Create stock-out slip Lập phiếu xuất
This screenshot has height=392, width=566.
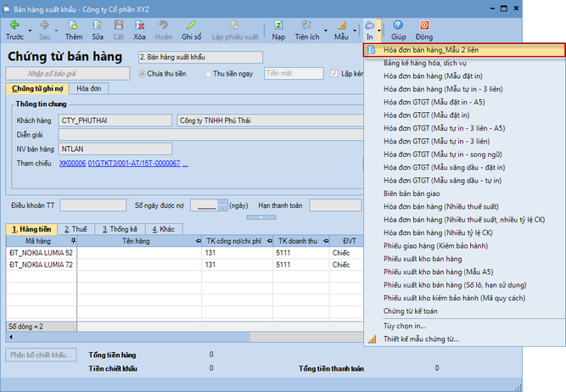(234, 30)
